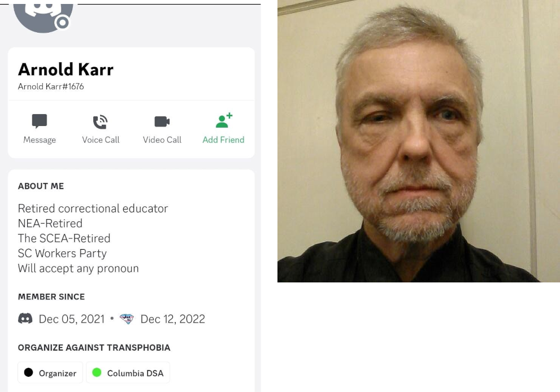Screen dimensions: 560x392
Task: Click the Message label text
Action: pos(40,140)
